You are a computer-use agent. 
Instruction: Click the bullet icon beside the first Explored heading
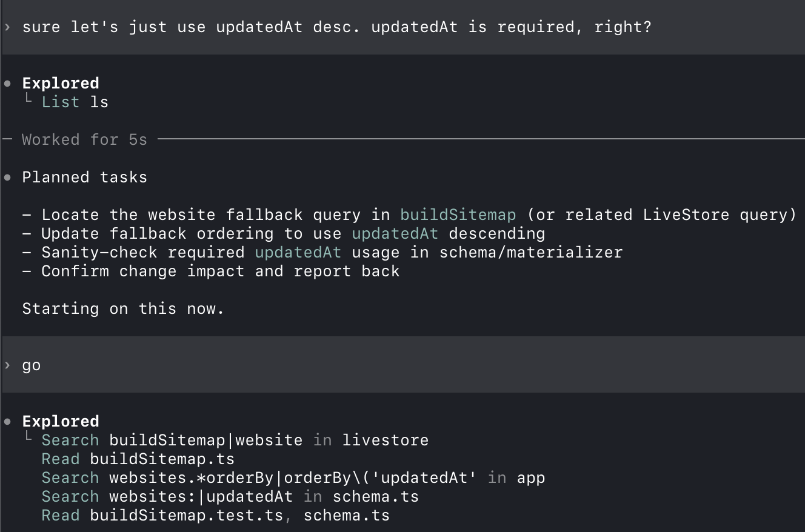(7, 83)
